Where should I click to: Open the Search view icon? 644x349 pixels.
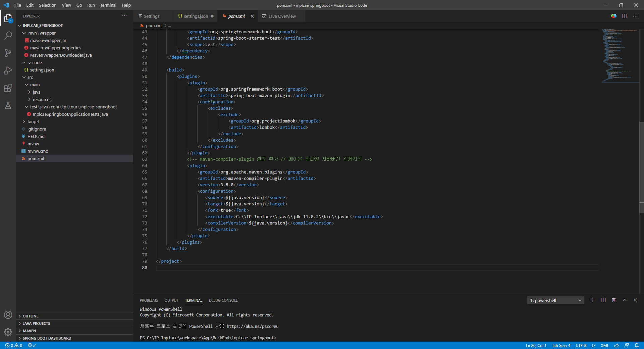(8, 36)
